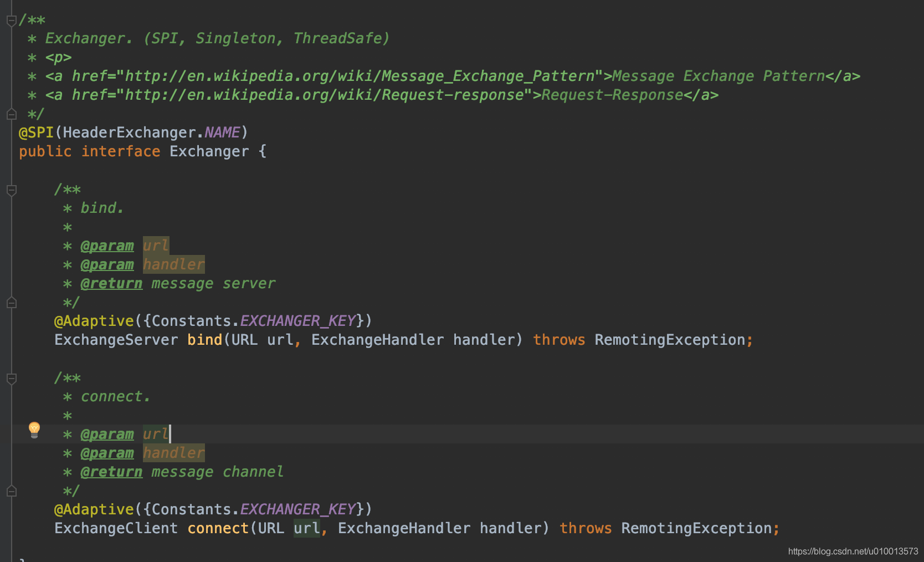924x562 pixels.
Task: Click the ExchangeClient return type
Action: [x=116, y=528]
